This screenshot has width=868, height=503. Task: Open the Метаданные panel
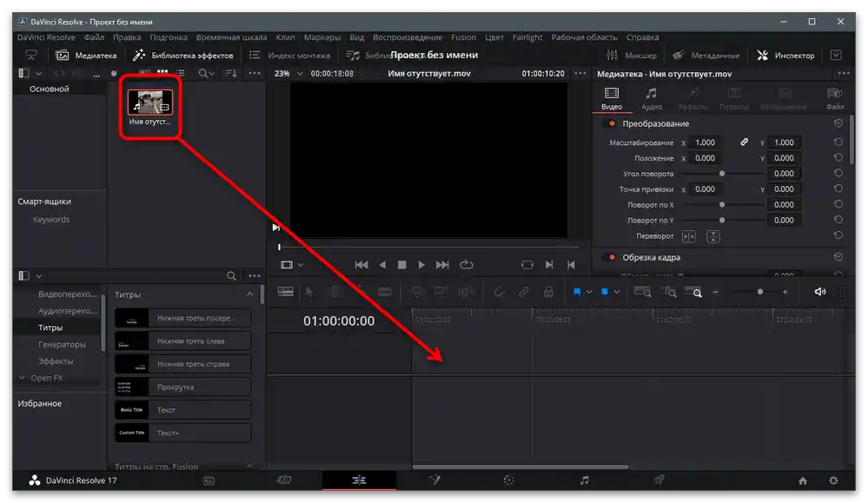click(706, 56)
